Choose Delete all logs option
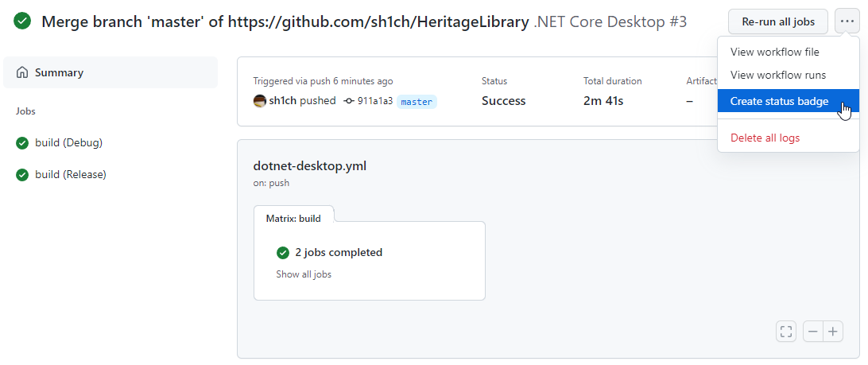868x365 pixels. point(765,138)
